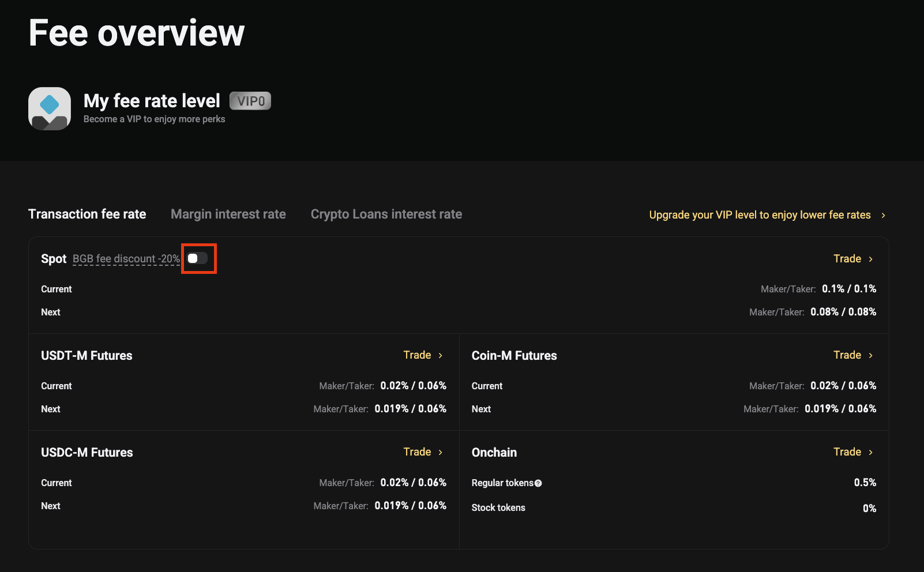The width and height of the screenshot is (924, 572).
Task: Toggle the BGB fee discount switch
Action: (198, 258)
